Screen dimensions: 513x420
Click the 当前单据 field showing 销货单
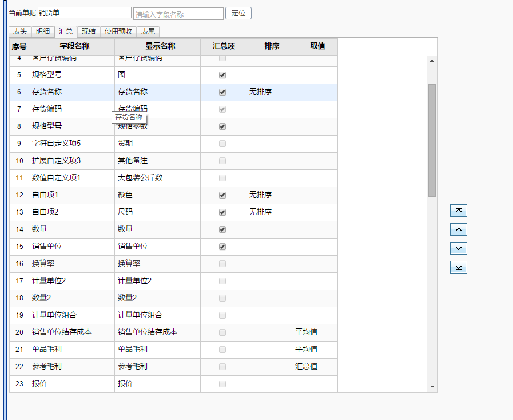[85, 13]
